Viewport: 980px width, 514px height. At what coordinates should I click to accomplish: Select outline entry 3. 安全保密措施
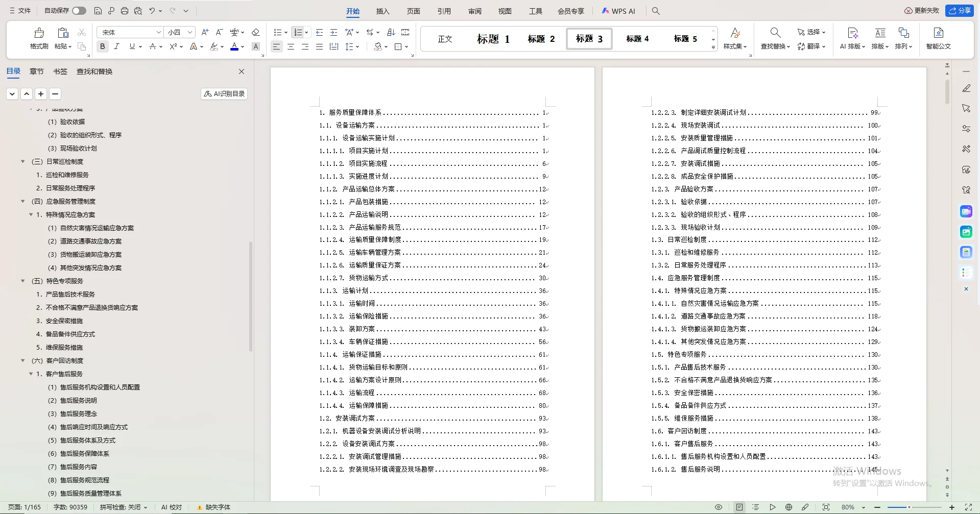(59, 321)
